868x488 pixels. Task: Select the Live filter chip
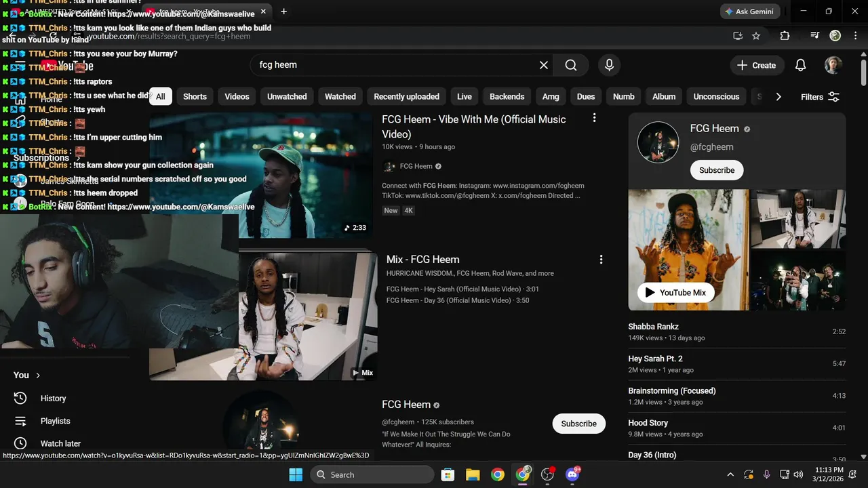point(465,96)
